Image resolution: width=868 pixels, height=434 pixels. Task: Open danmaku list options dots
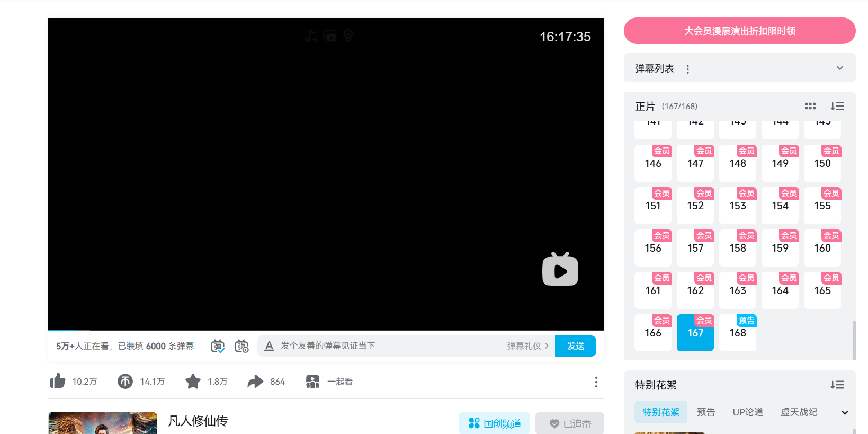click(687, 69)
